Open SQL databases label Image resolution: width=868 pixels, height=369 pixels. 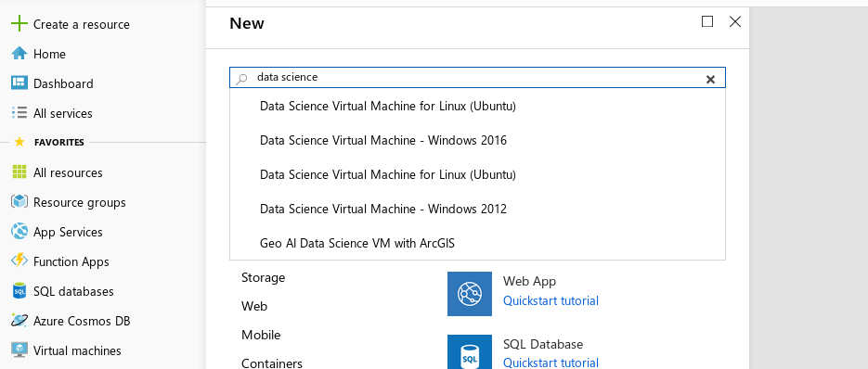tap(73, 291)
